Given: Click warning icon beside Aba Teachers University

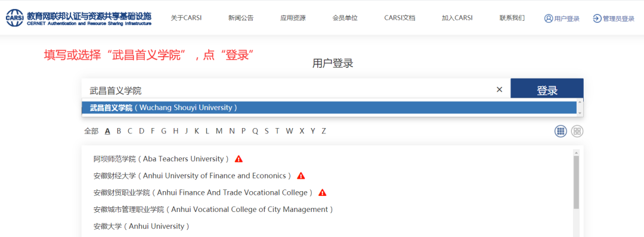Looking at the screenshot, I should 239,158.
